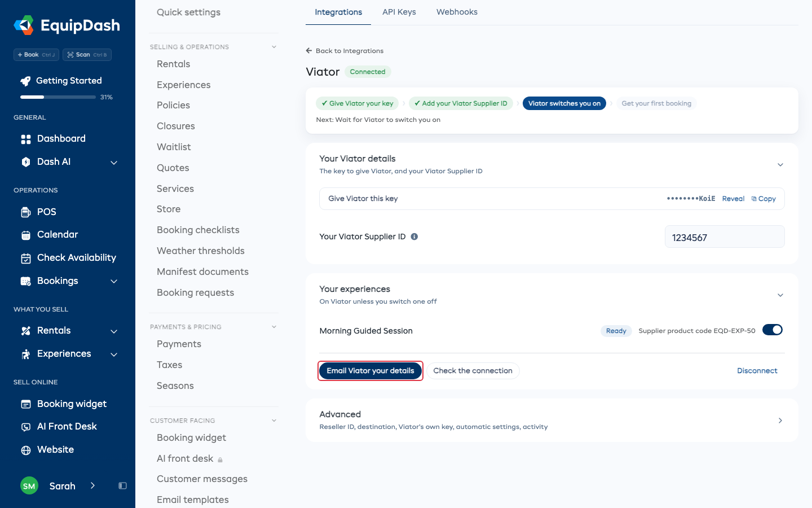Collapse the sidebar panel icon
The image size is (812, 508).
122,486
